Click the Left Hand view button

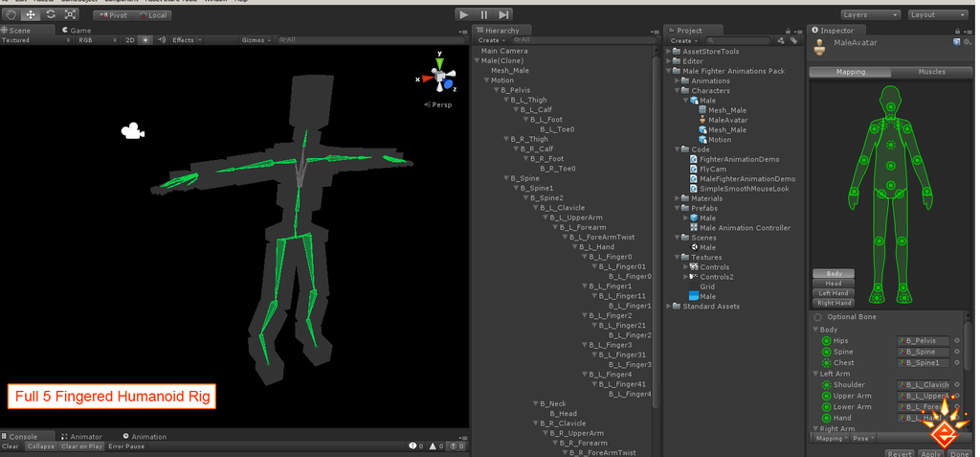[x=834, y=293]
